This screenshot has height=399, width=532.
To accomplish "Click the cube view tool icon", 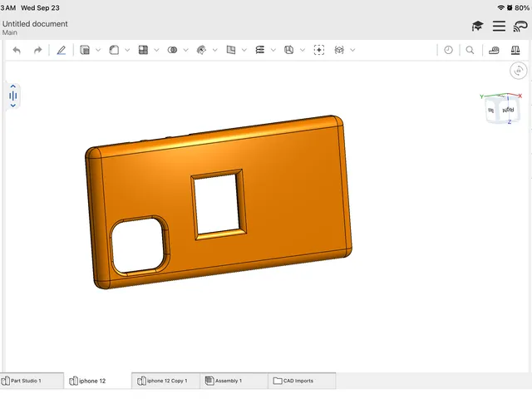I will click(339, 50).
